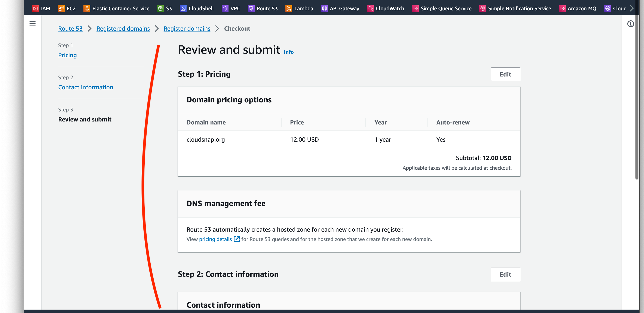Screen dimensions: 644x313
Task: Select the cloudsnap.org domain name cell
Action: 205,139
